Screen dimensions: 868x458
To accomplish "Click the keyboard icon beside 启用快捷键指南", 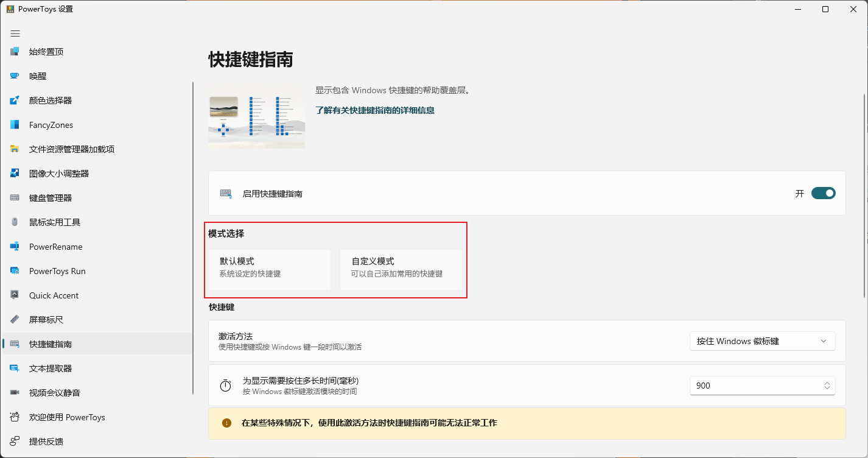I will pyautogui.click(x=226, y=193).
